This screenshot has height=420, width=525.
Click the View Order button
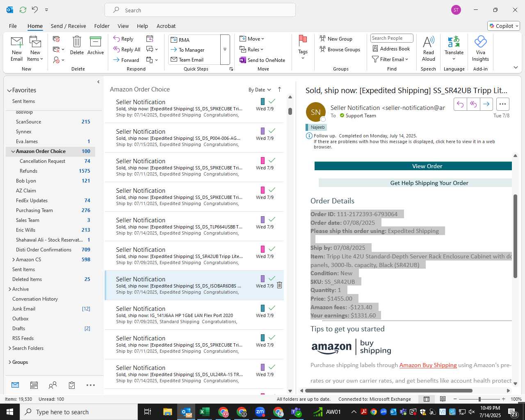(413, 166)
